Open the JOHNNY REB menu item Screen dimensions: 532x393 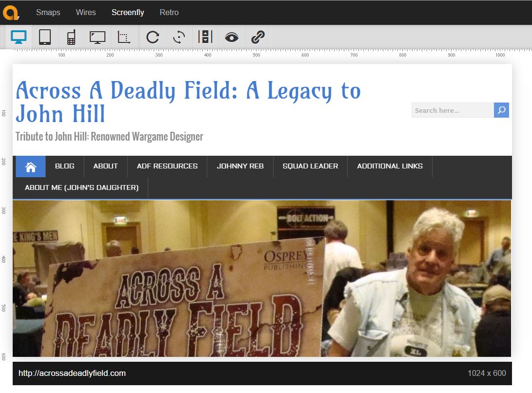240,166
